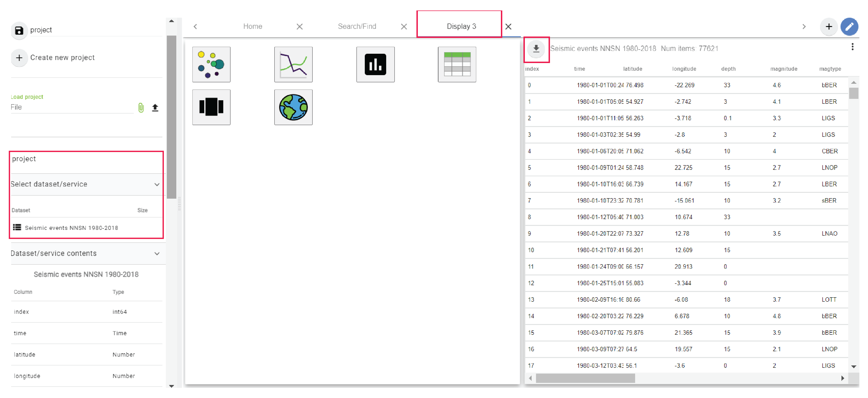Select the line chart visualization icon
This screenshot has width=868, height=398.
click(x=293, y=64)
